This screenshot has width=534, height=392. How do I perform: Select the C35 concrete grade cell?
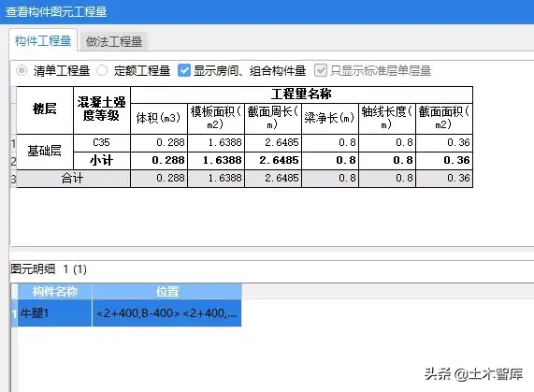102,143
